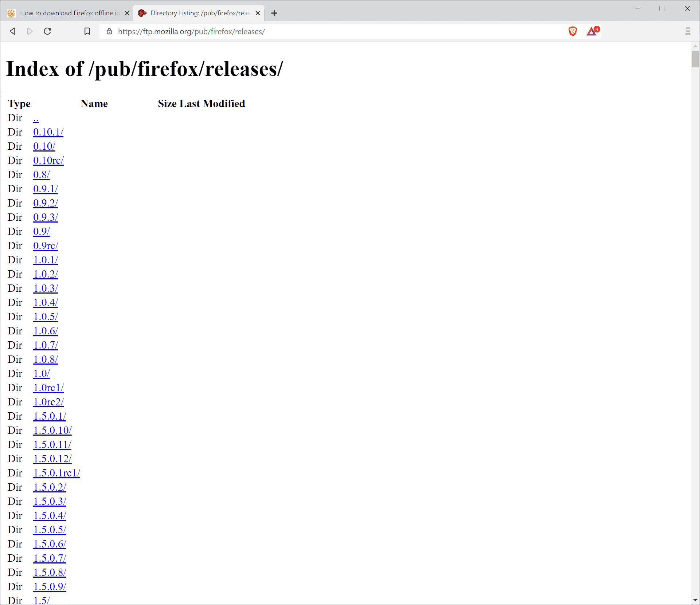Click the 1.0rc2/ release folder link
Screen dimensions: 700x605
point(49,401)
